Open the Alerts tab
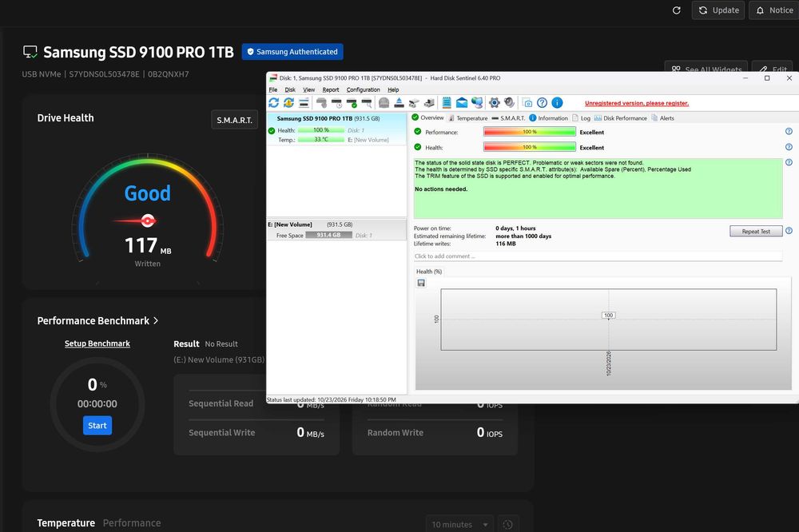Viewport: 799px width, 532px height. coord(662,118)
